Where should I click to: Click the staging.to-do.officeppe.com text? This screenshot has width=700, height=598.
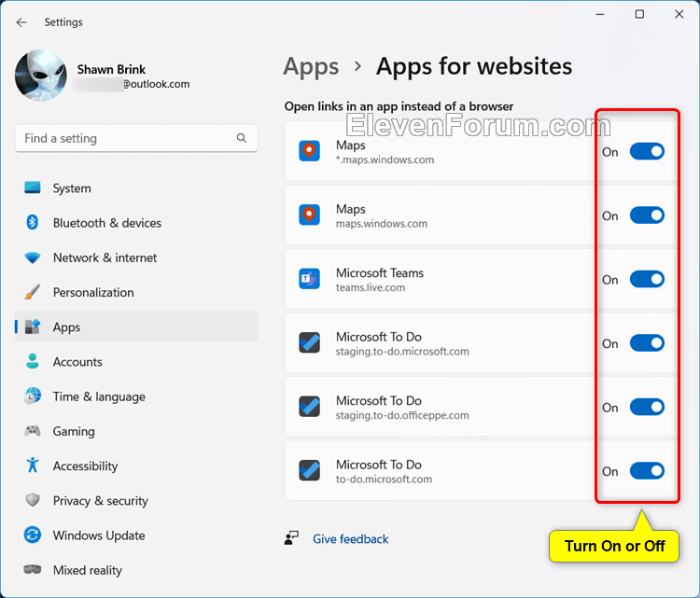click(x=402, y=415)
